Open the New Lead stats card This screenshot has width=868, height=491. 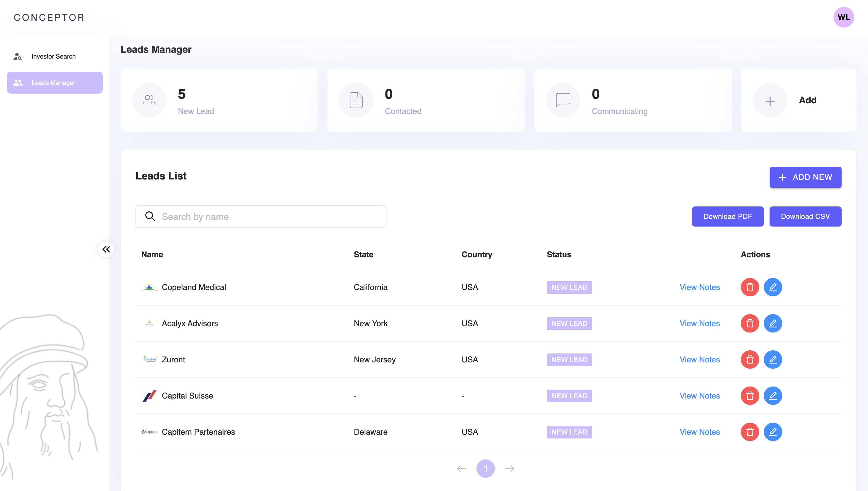click(219, 100)
